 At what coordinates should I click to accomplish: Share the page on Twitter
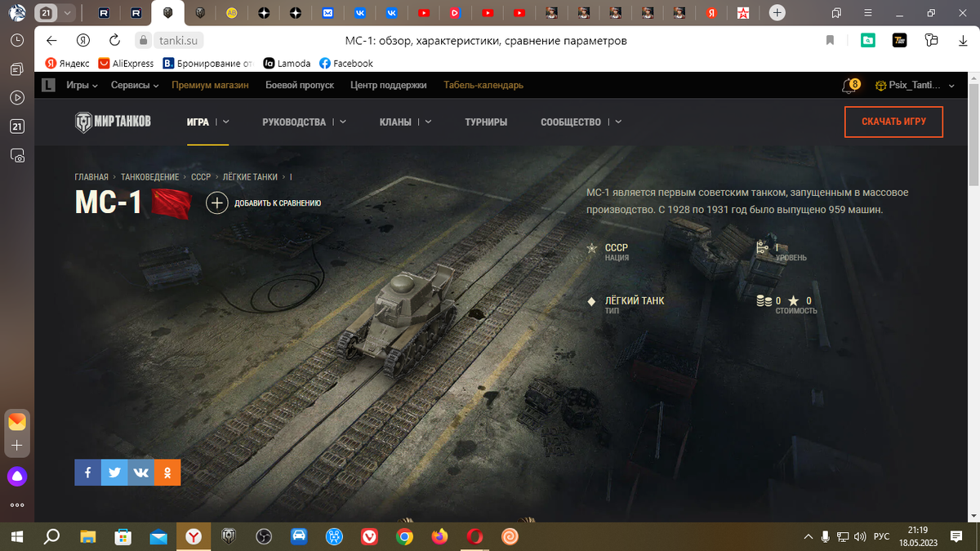(x=114, y=473)
